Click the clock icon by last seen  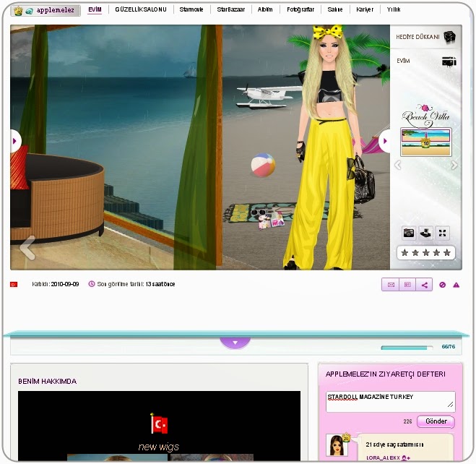click(92, 284)
